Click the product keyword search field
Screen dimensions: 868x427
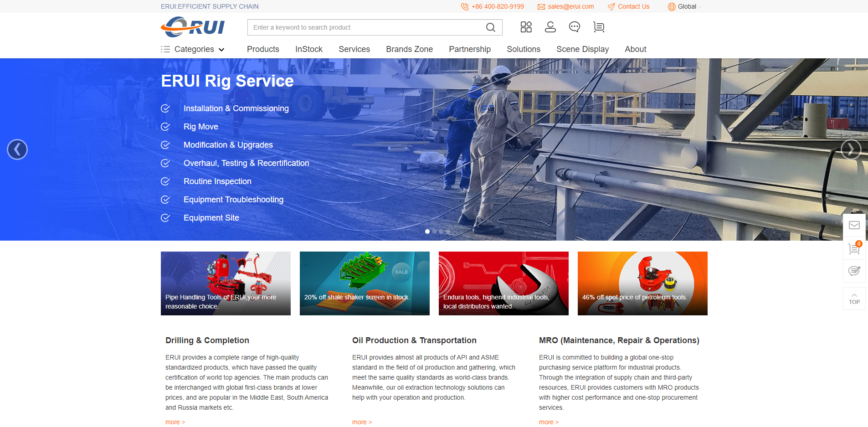(367, 27)
